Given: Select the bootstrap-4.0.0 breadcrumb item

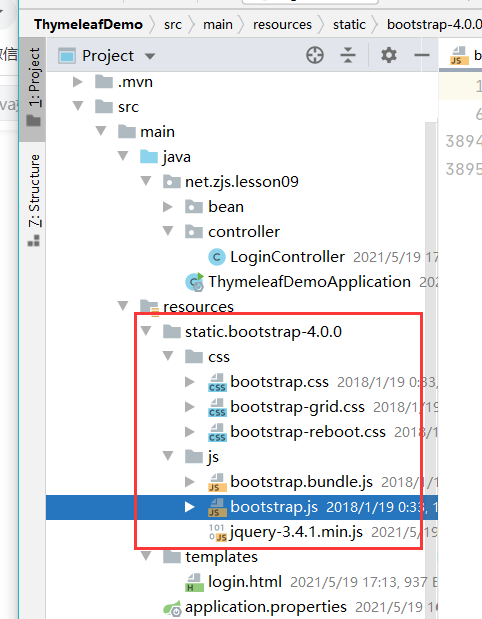Looking at the screenshot, I should tap(434, 24).
